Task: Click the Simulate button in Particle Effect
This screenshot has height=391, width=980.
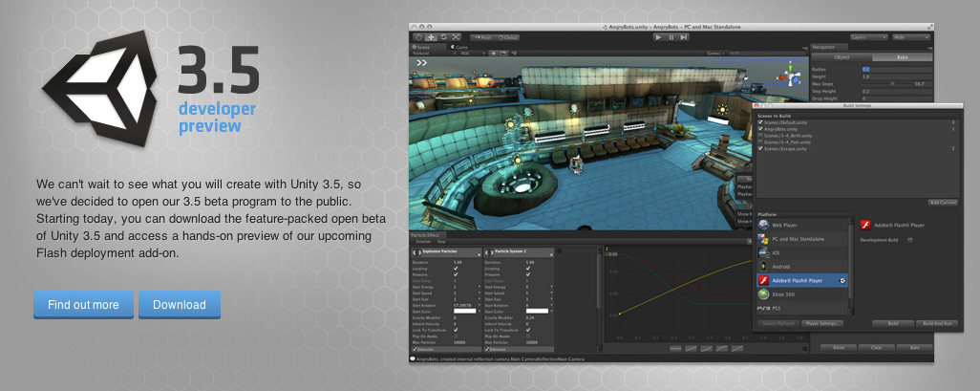Action: point(423,242)
